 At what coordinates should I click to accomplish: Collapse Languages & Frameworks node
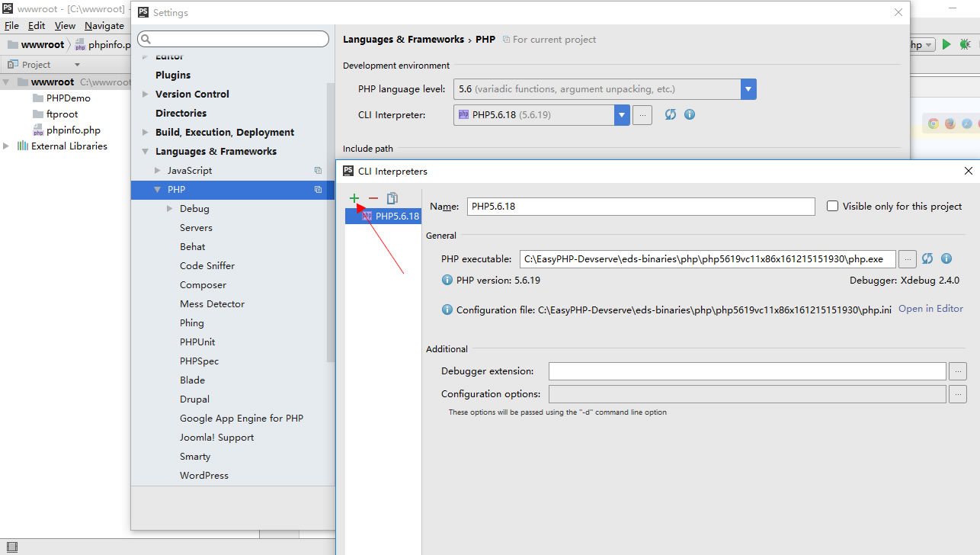coord(146,151)
